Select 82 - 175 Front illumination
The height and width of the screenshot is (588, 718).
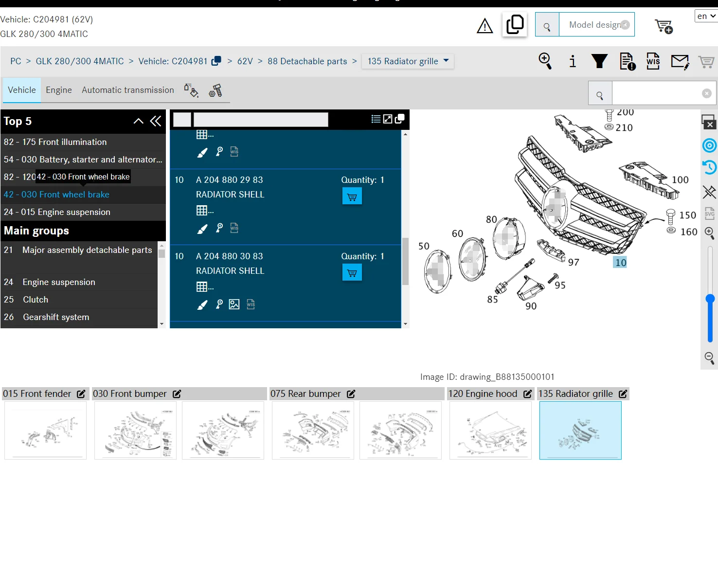[x=83, y=142]
